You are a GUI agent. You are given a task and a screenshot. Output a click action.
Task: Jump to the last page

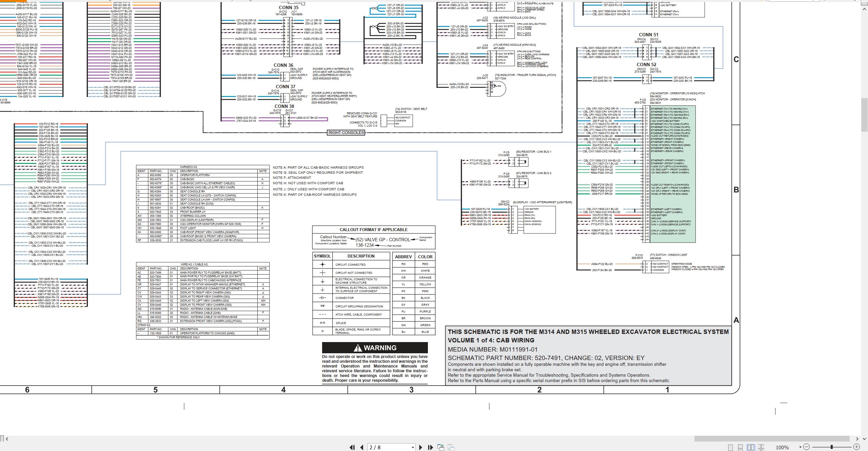[430, 447]
